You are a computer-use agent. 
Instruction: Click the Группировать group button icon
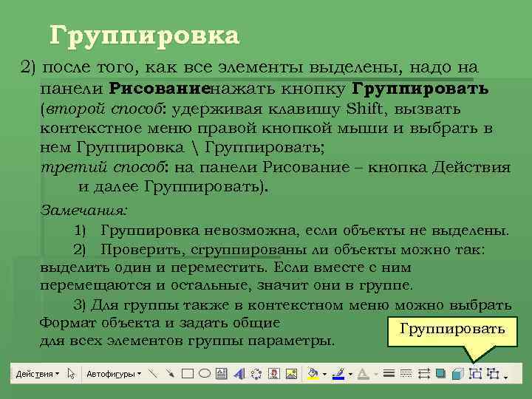coord(475,374)
